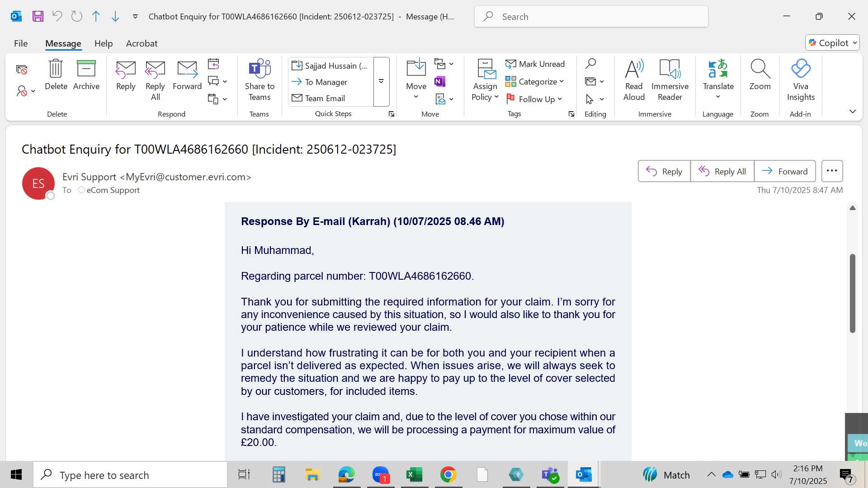Viewport: 868px width, 488px height.
Task: Click the volume speaker tray icon
Action: tap(776, 474)
